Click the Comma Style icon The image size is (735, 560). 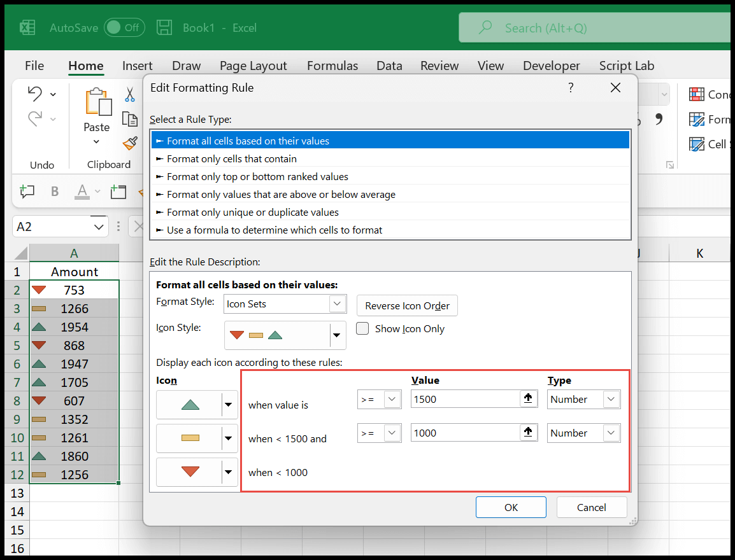[659, 118]
